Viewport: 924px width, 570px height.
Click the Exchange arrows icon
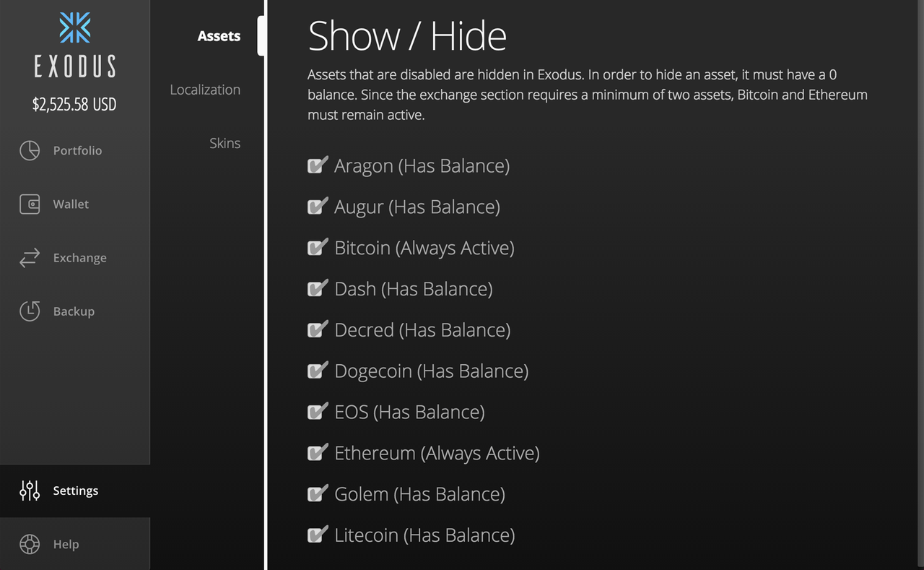coord(30,258)
